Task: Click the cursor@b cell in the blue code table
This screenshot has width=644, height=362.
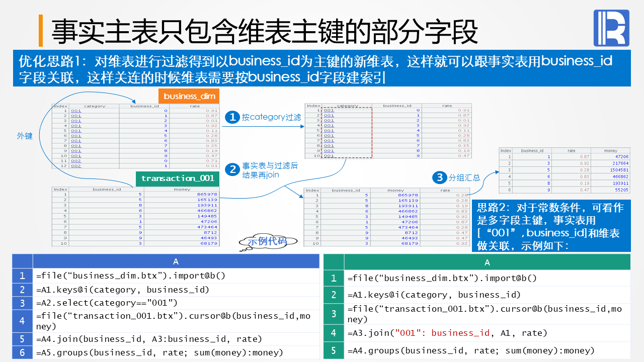Action: pyautogui.click(x=176, y=321)
